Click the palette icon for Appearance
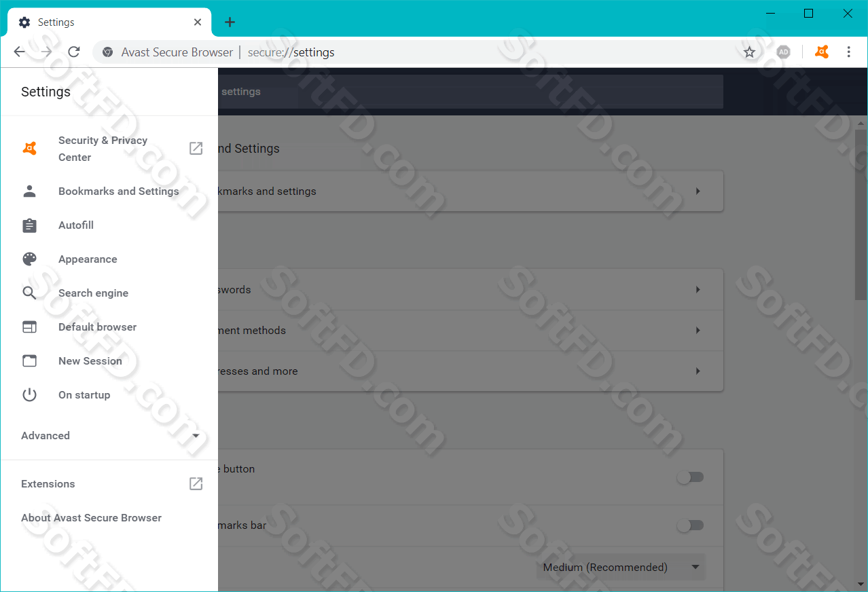This screenshot has width=868, height=592. pyautogui.click(x=29, y=259)
